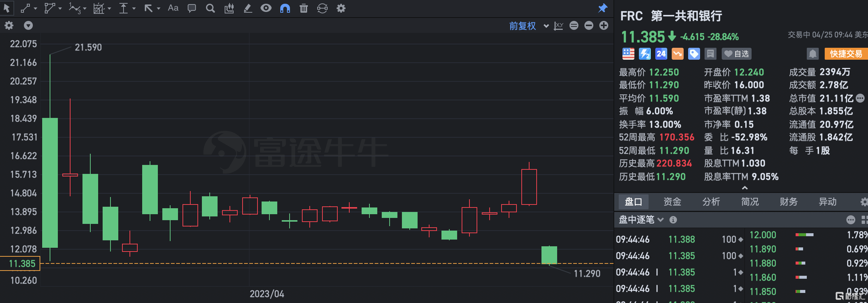Expand the polygon tool options arrow
Viewport: 868px width, 303px height.
[x=60, y=9]
